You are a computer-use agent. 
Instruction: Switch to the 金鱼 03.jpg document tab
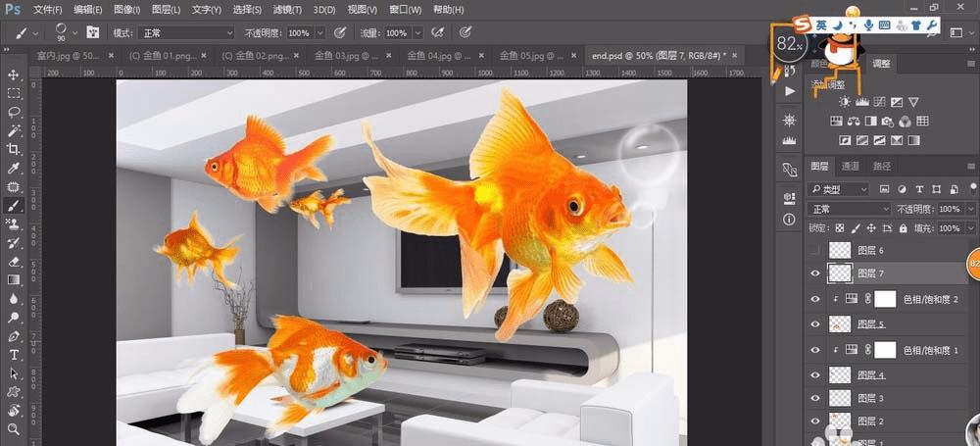coord(346,56)
